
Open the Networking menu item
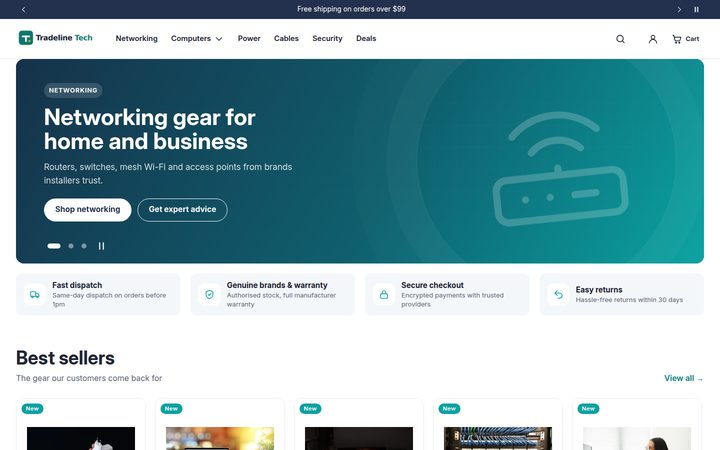point(136,39)
